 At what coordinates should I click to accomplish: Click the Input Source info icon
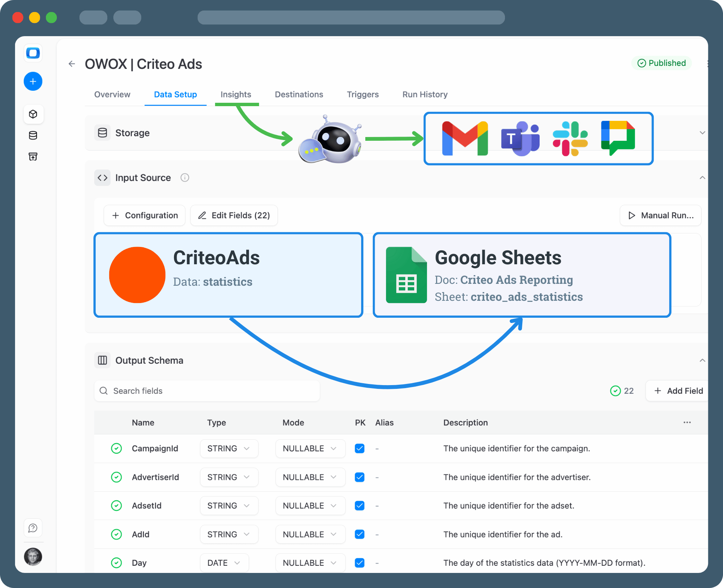point(185,178)
